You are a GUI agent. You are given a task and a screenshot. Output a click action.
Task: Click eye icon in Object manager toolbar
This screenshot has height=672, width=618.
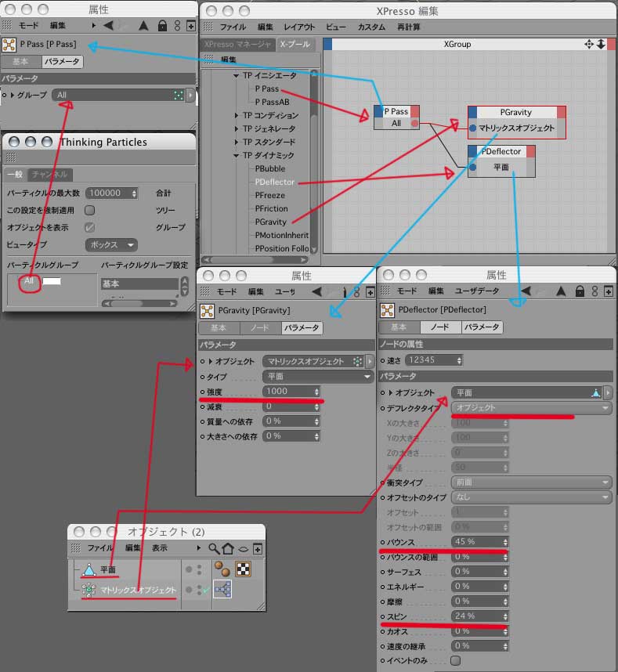[x=243, y=549]
